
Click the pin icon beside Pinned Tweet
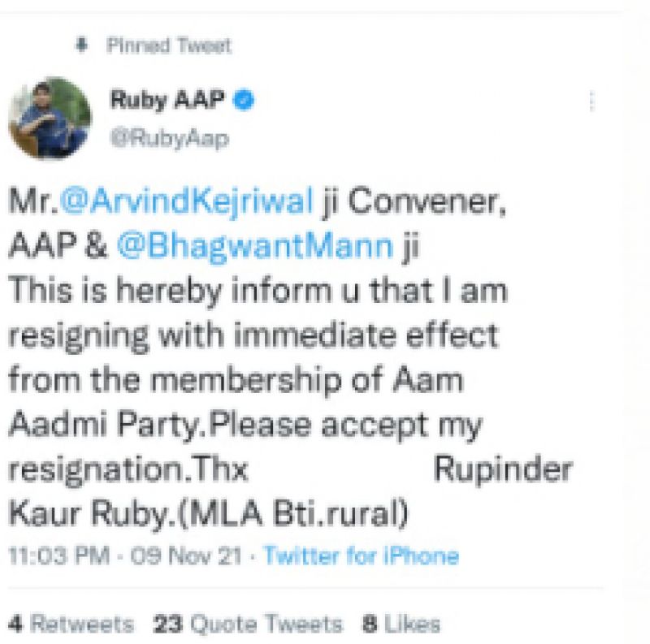coord(80,45)
